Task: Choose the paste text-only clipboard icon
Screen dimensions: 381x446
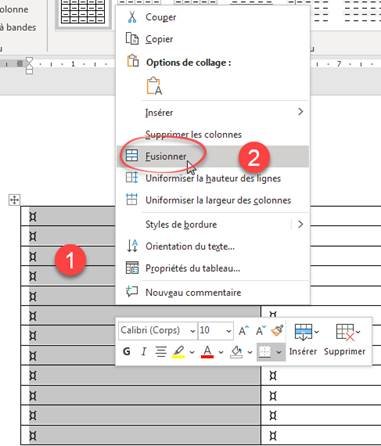Action: pyautogui.click(x=154, y=86)
